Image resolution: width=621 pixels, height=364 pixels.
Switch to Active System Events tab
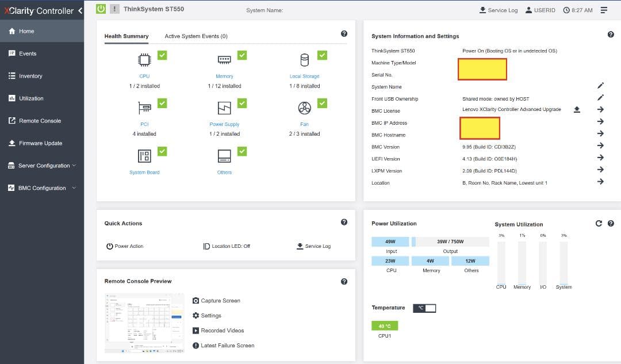tap(196, 36)
